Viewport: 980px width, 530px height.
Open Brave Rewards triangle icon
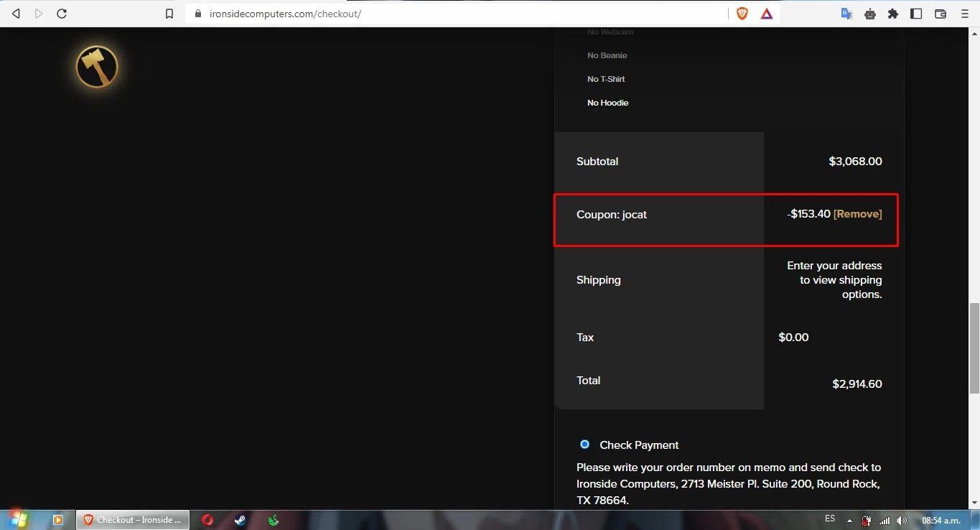click(767, 14)
